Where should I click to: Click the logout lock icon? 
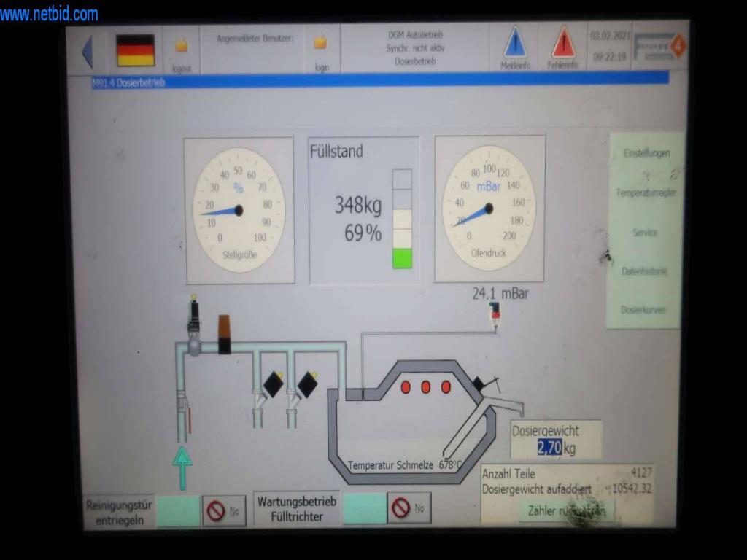tap(181, 46)
